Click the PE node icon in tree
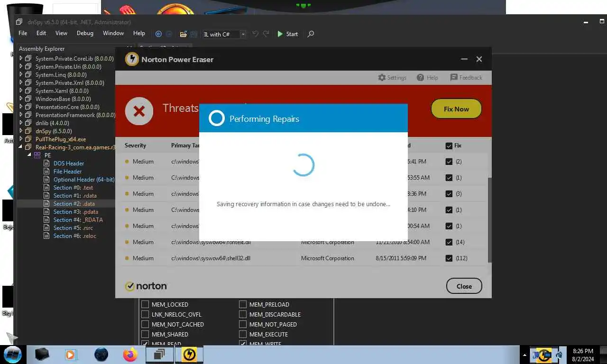607x364 pixels. click(37, 155)
